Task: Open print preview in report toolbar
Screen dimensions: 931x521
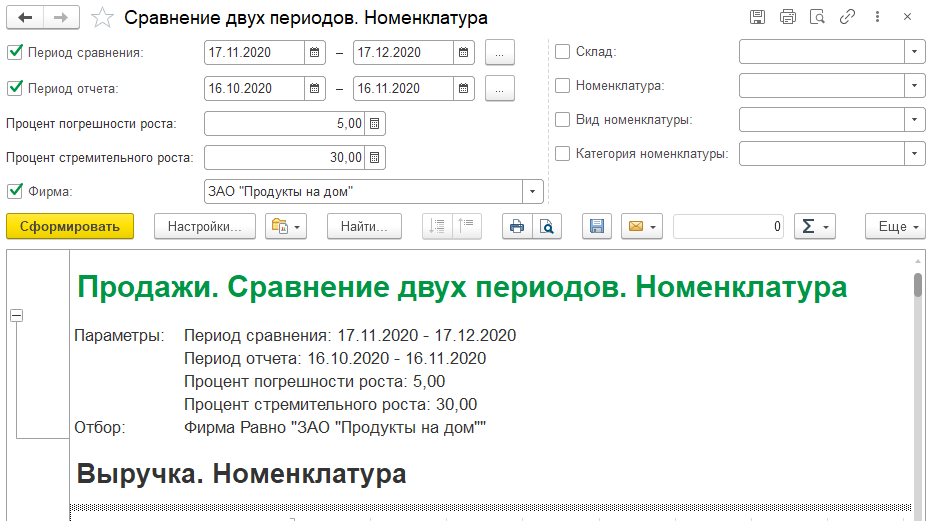Action: click(547, 227)
